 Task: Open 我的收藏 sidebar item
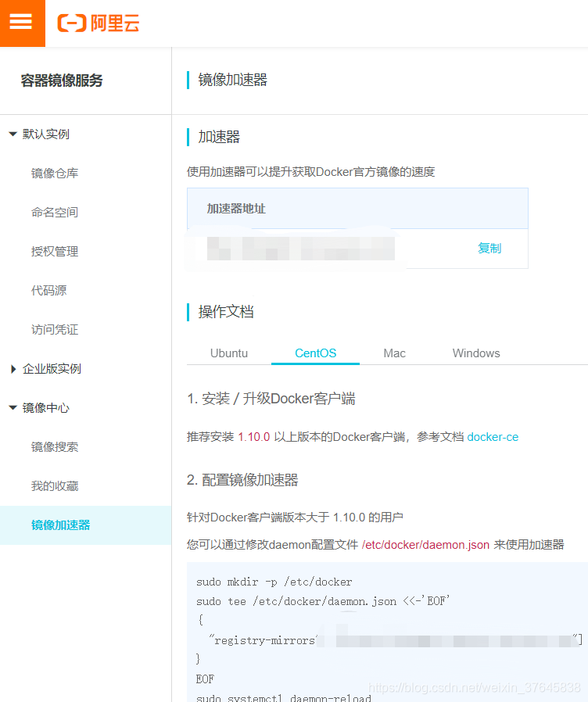55,485
